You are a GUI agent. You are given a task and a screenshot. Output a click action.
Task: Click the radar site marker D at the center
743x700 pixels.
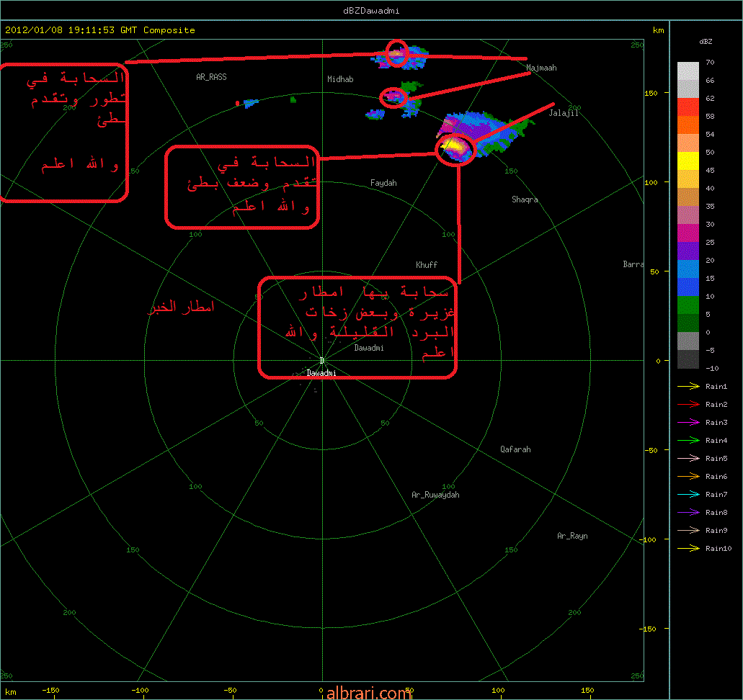(322, 361)
